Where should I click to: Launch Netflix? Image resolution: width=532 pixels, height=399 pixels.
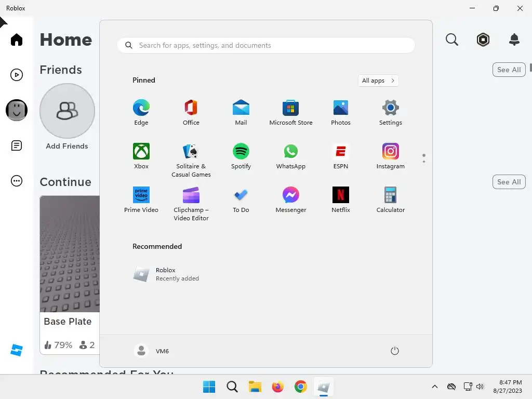coord(341,200)
